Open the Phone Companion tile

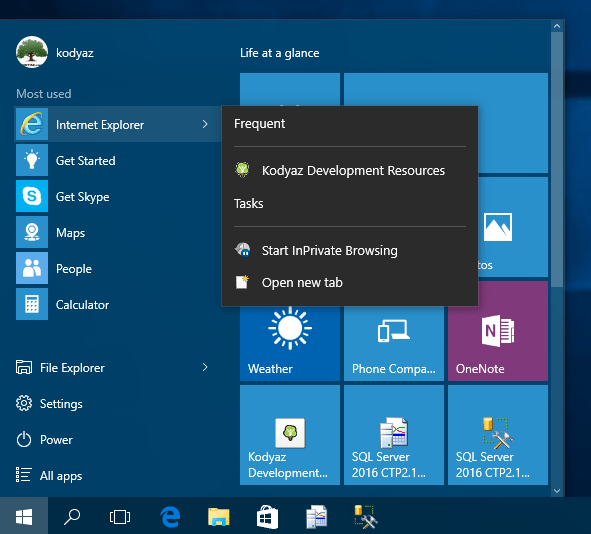tap(393, 343)
